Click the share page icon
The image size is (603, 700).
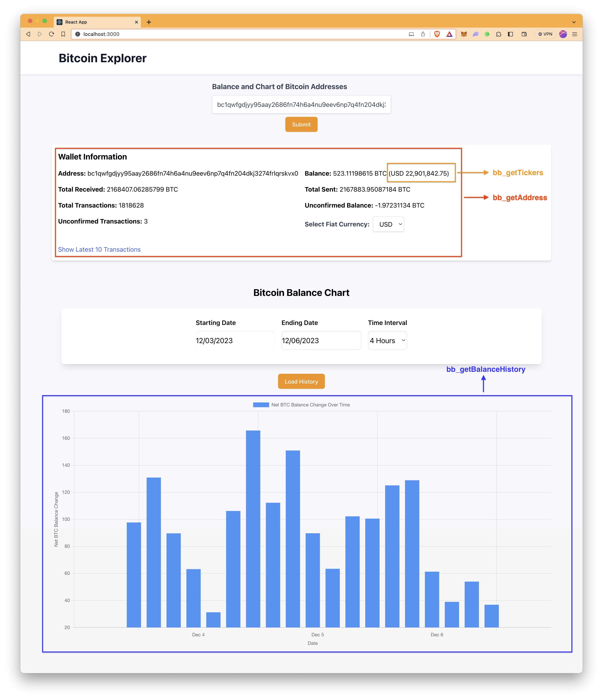point(423,34)
